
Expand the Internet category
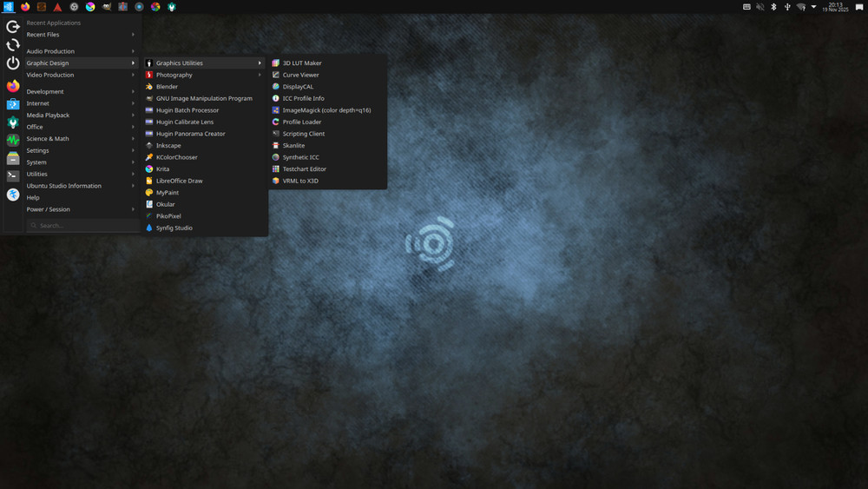[81, 103]
